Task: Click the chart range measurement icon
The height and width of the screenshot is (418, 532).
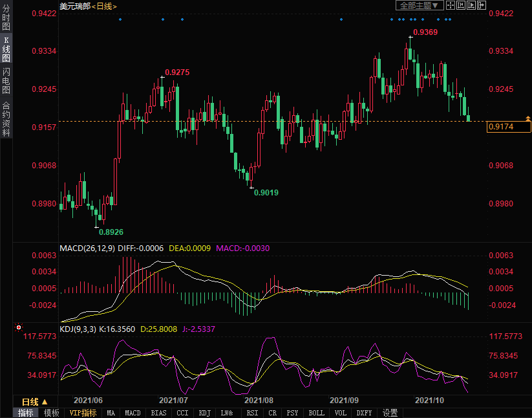Action: pos(460,5)
